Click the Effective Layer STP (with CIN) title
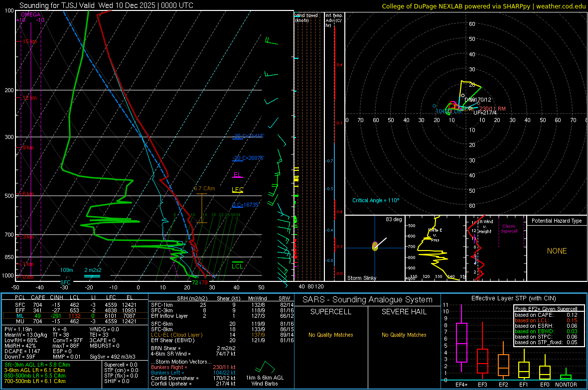588x390 pixels. click(x=513, y=298)
